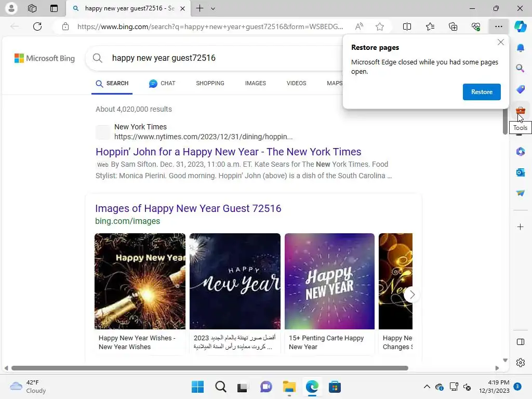Open the nytimes.com URL text
The image size is (532, 399).
tap(203, 137)
